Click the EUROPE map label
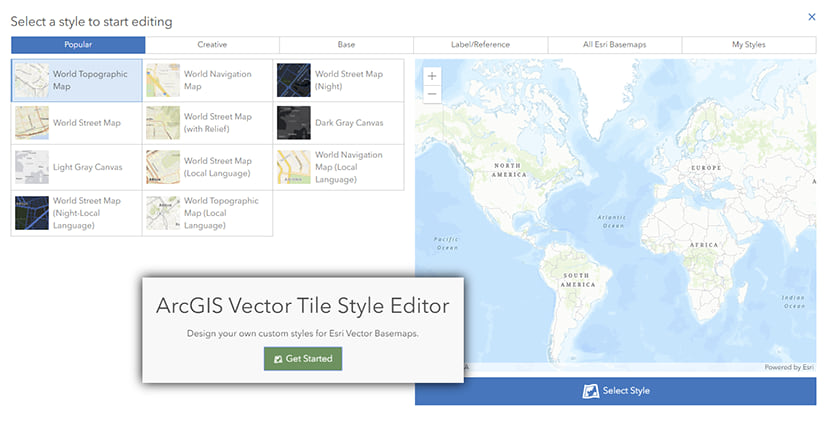This screenshot has height=421, width=826. (x=706, y=168)
